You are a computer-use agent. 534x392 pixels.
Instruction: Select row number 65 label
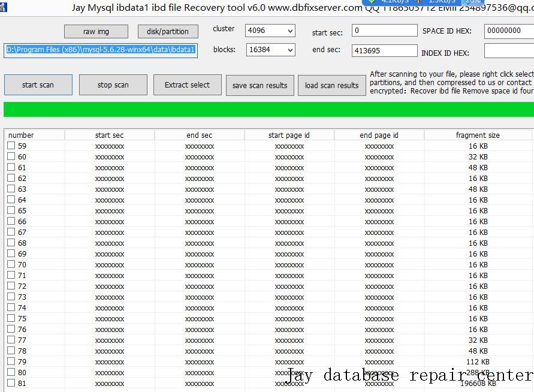point(22,211)
